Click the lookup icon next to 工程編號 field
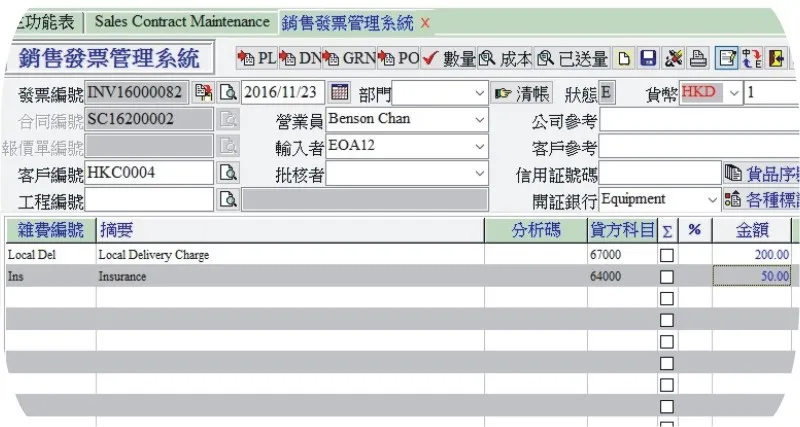The height and width of the screenshot is (427, 800). tap(228, 199)
